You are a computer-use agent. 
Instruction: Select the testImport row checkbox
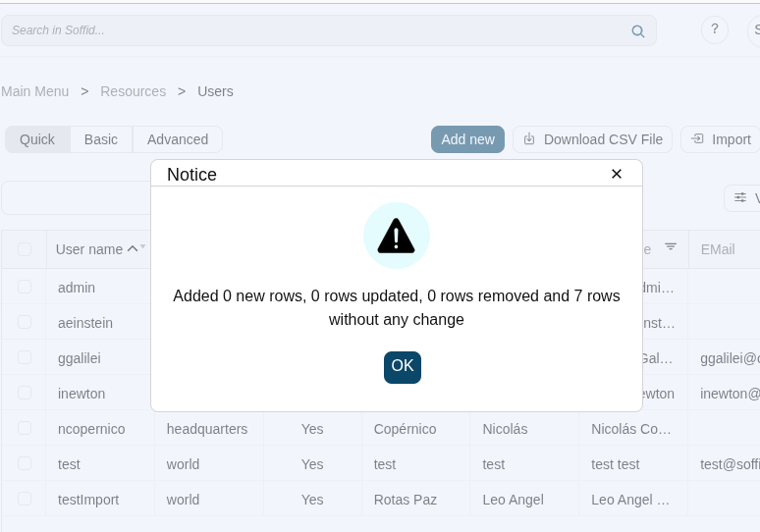click(25, 500)
